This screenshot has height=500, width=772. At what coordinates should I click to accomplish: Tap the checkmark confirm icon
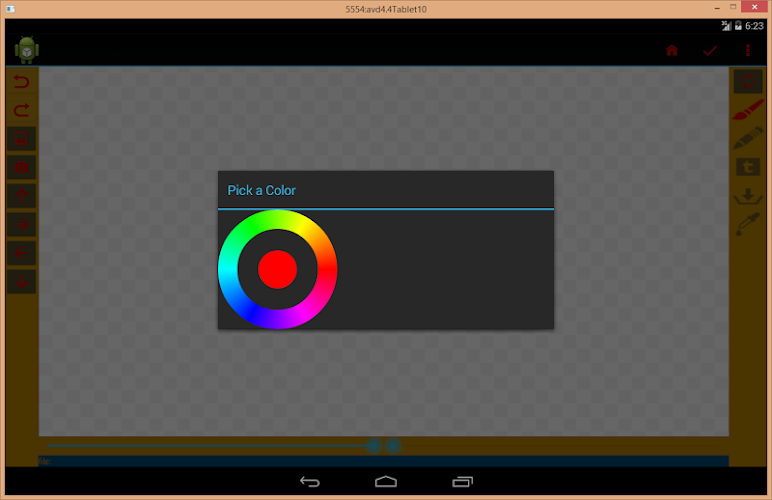[x=709, y=50]
